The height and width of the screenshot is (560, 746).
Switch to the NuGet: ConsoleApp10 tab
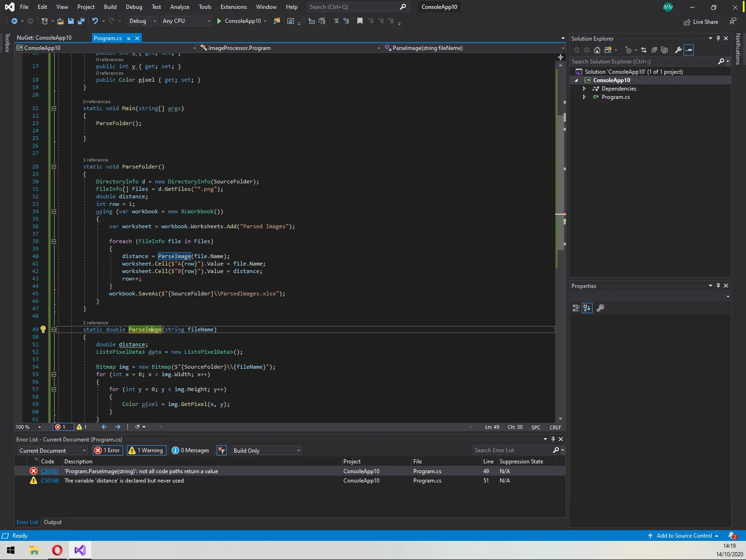click(44, 38)
